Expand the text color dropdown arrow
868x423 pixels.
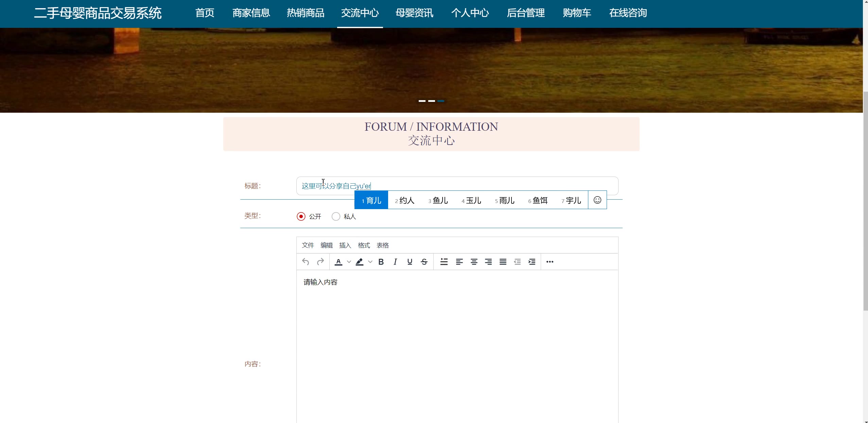click(349, 262)
